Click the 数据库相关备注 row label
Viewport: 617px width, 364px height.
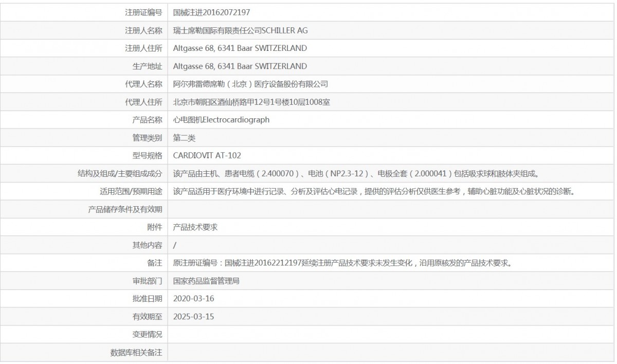[136, 353]
